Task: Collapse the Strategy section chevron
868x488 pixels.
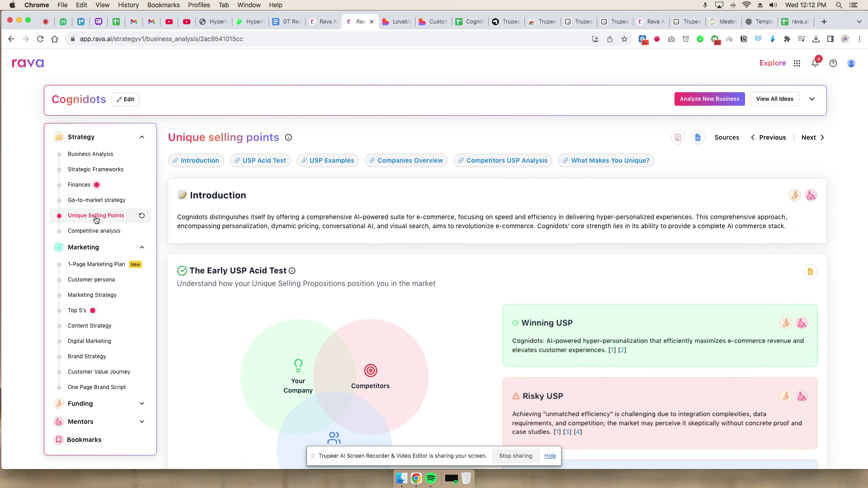Action: (142, 137)
